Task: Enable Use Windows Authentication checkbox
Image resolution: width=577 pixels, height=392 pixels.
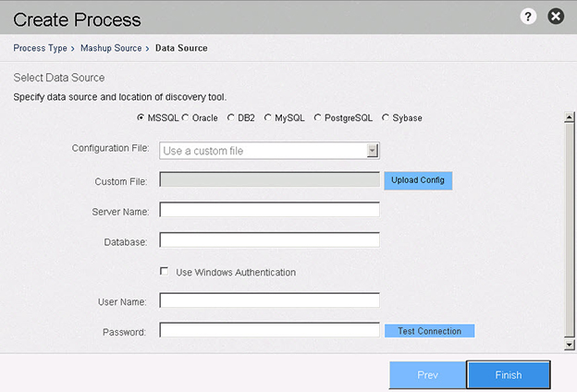Action: (x=164, y=272)
